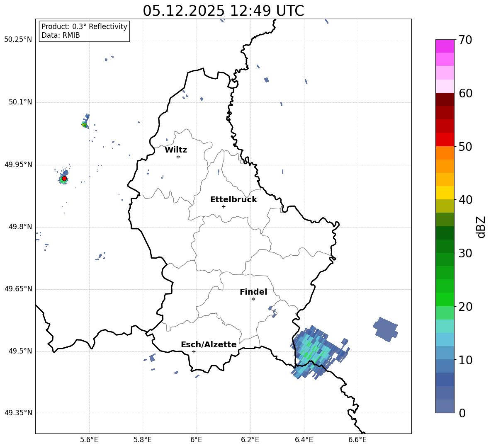Image resolution: width=491 pixels, height=448 pixels.
Task: Click the 49.8°N latitude label
Action: tap(20, 227)
